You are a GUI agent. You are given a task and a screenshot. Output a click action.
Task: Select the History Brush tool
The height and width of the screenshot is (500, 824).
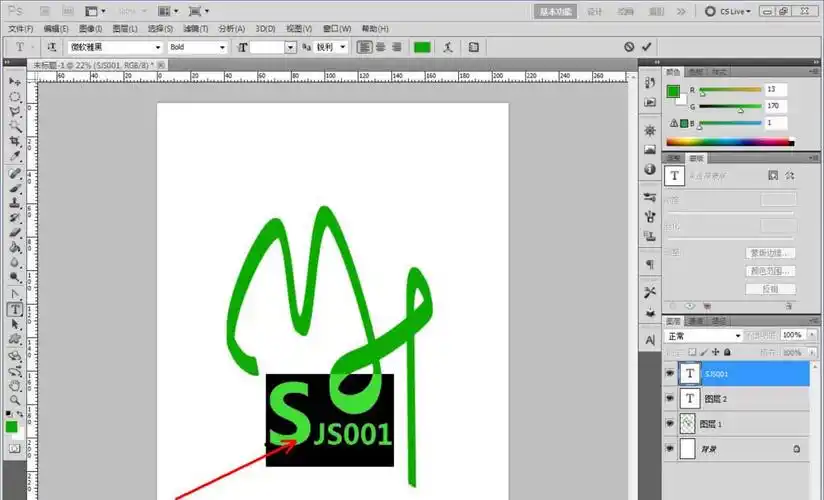(15, 218)
